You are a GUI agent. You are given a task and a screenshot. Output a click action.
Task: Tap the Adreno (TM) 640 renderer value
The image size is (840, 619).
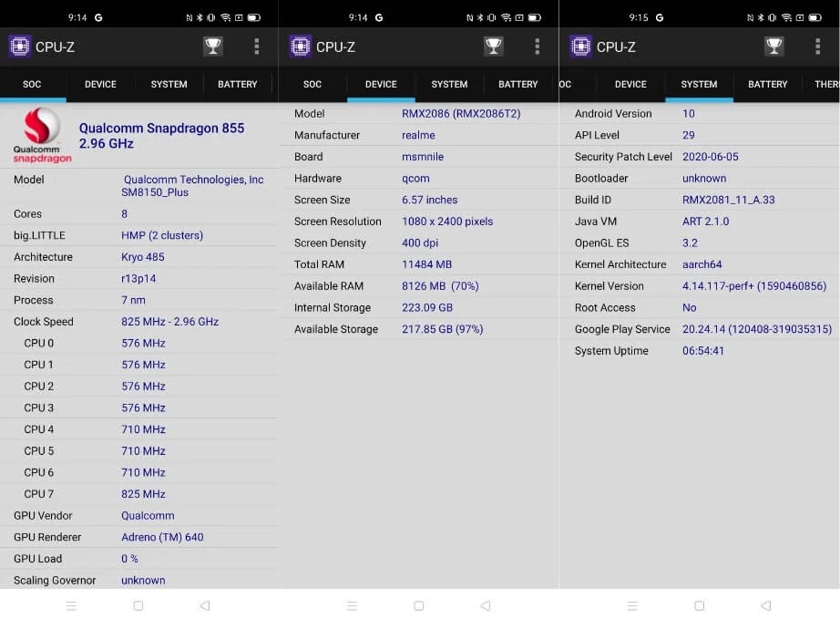click(x=162, y=537)
